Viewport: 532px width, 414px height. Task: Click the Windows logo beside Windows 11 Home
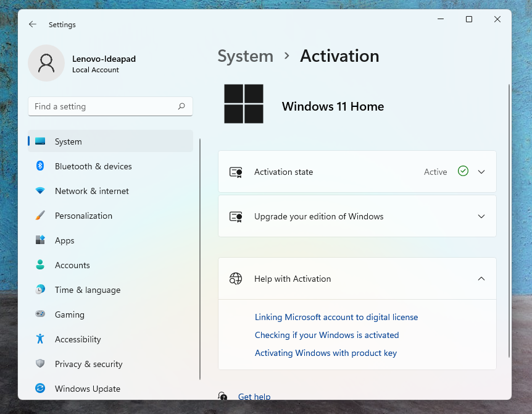click(x=244, y=104)
